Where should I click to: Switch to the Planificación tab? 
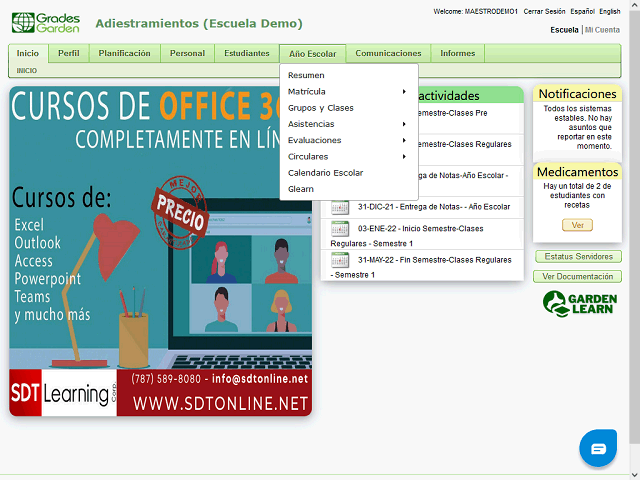point(124,53)
